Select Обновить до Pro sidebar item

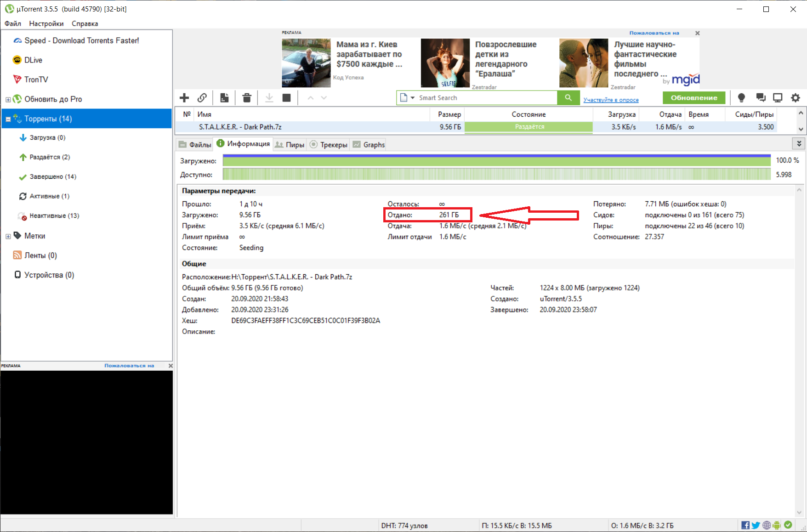coord(53,99)
